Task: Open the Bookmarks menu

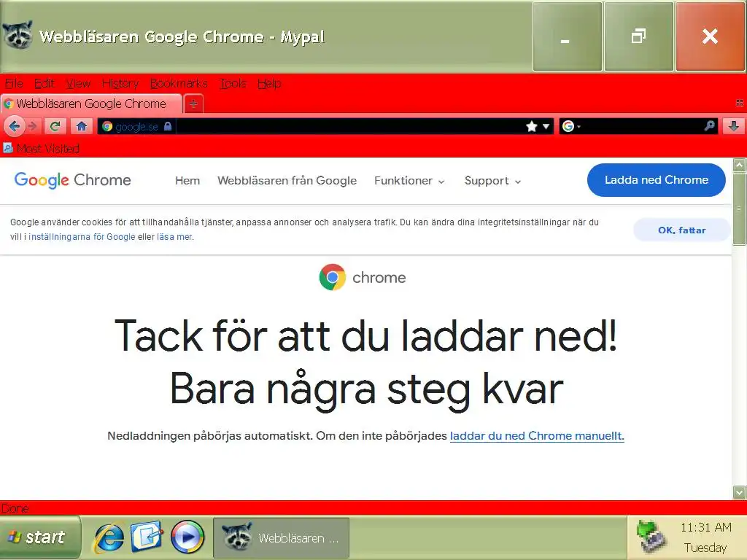Action: pos(179,83)
